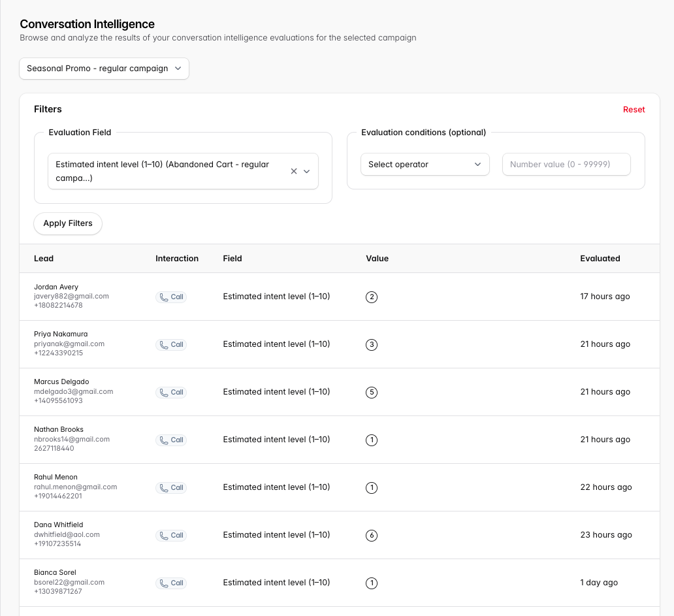Click the Evaluated column header
The width and height of the screenshot is (674, 616).
pos(600,258)
